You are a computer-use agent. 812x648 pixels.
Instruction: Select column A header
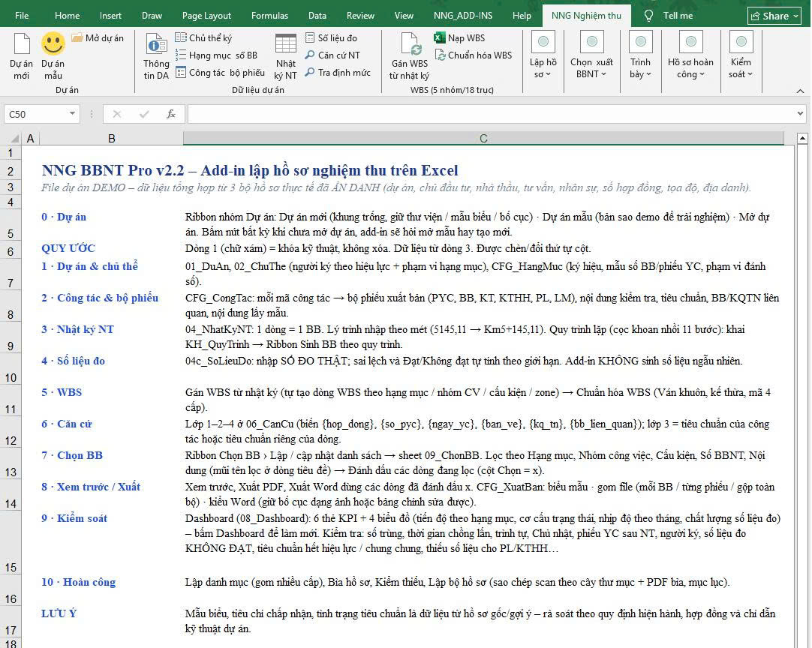(x=31, y=138)
